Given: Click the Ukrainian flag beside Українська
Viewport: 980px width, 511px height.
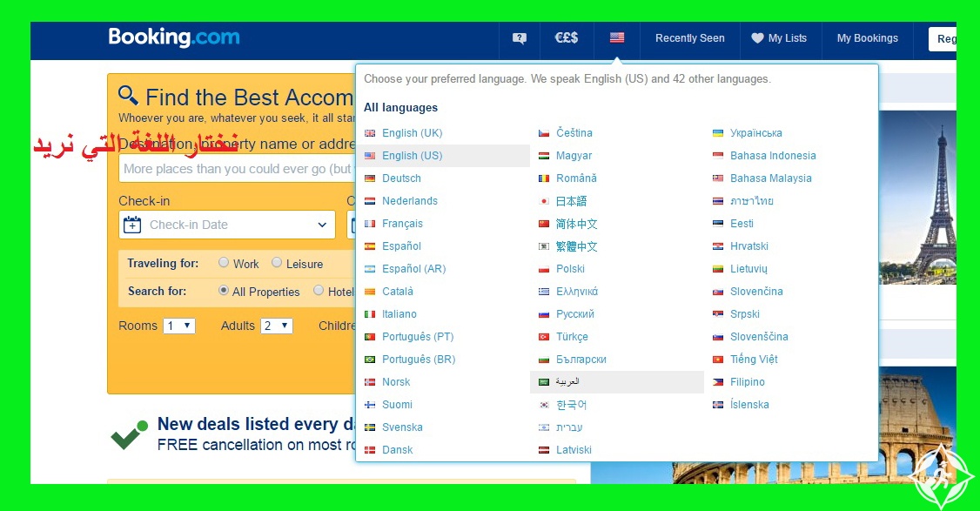Looking at the screenshot, I should coord(718,133).
